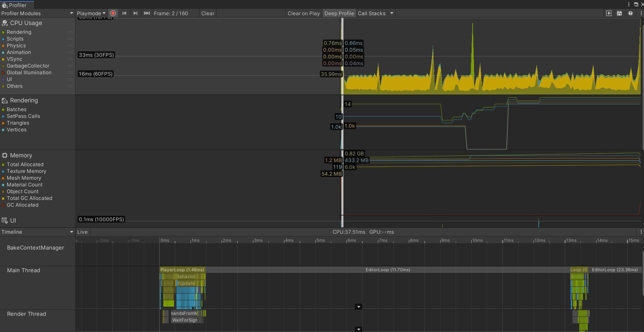This screenshot has height=332, width=644.
Task: Select the UI module icon
Action: click(x=5, y=221)
